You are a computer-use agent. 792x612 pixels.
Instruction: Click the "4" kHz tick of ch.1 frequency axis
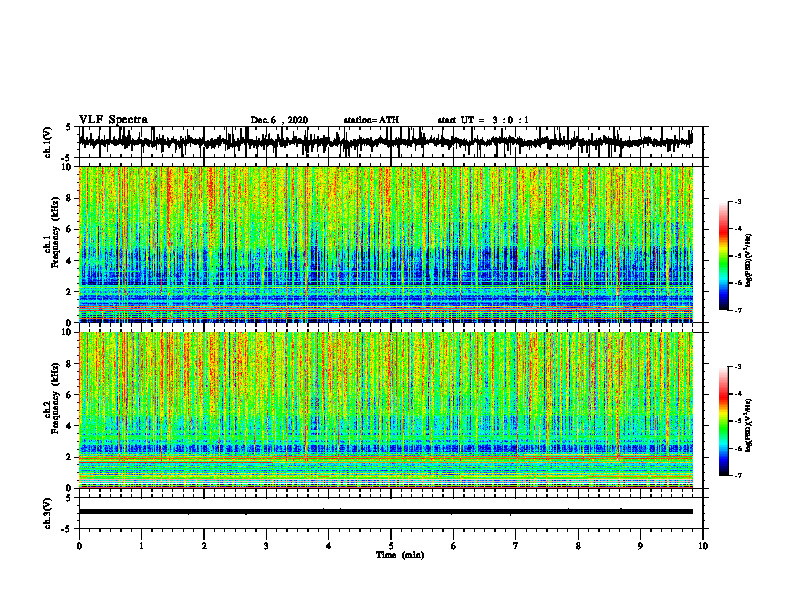click(70, 261)
